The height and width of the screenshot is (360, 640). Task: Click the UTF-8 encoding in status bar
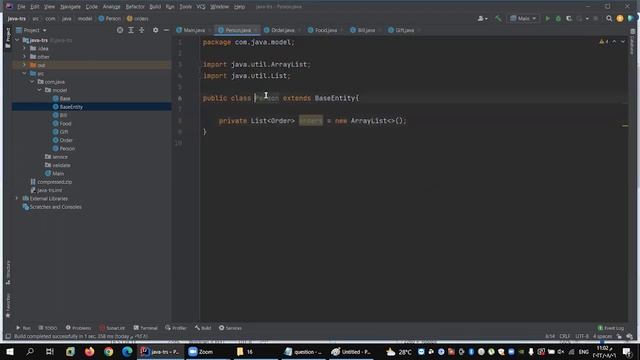[582, 336]
